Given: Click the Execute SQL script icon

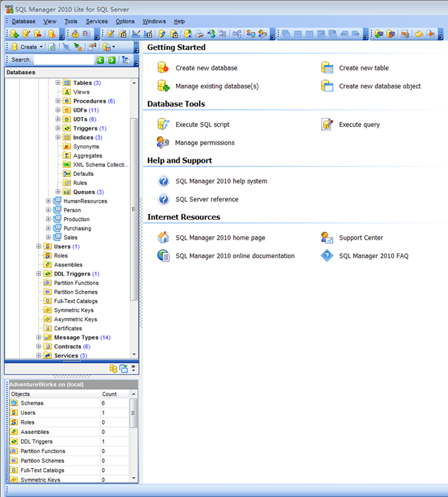Looking at the screenshot, I should [164, 125].
